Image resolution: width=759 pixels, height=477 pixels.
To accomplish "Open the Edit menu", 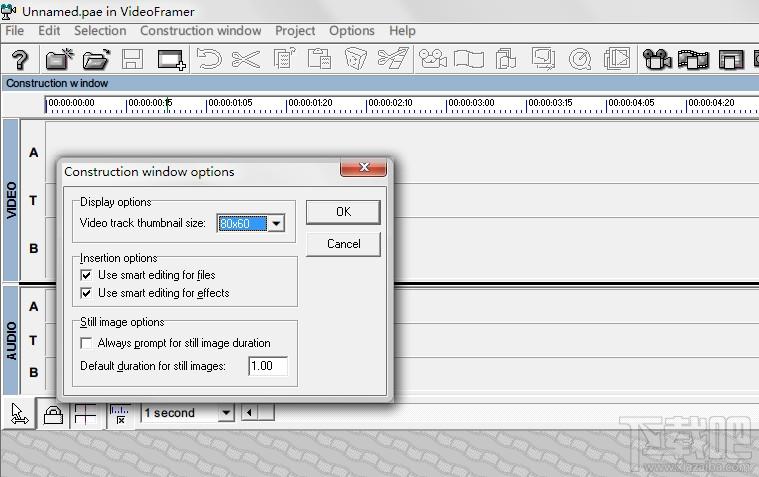I will coord(49,31).
